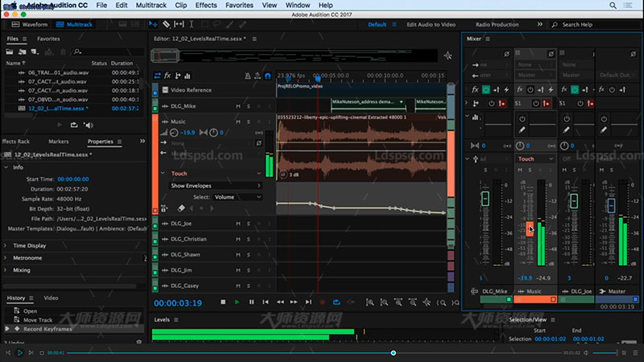Viewport: 644px width, 362px height.
Task: Zoom out full icon in transport
Action: click(427, 302)
